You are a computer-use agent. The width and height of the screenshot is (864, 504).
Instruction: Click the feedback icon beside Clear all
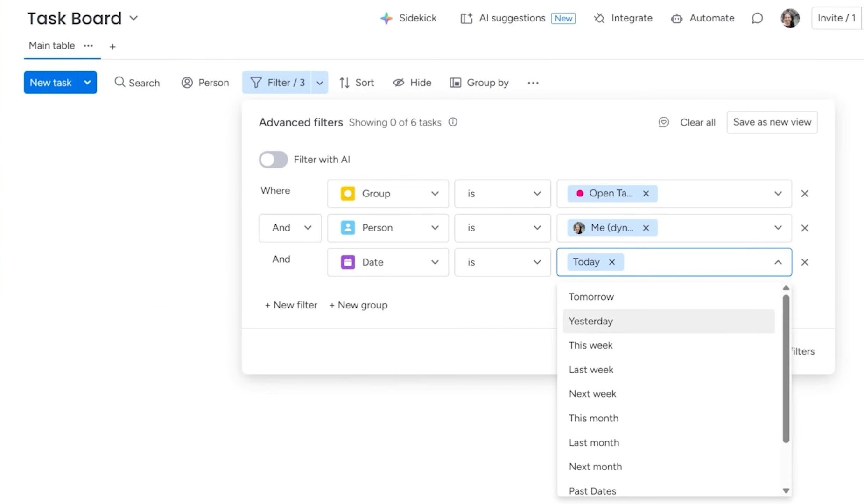pyautogui.click(x=663, y=122)
